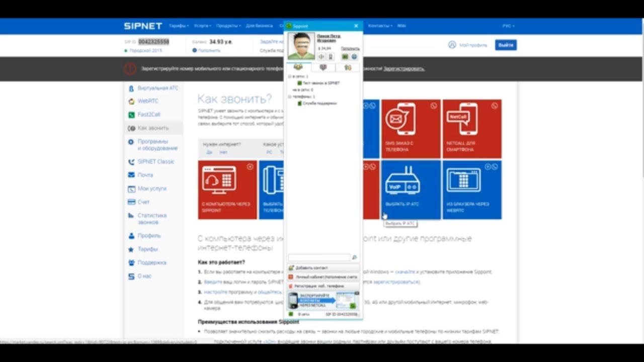Open the second (chat) tab in Sippoint
This screenshot has height=362, width=644.
tap(323, 67)
